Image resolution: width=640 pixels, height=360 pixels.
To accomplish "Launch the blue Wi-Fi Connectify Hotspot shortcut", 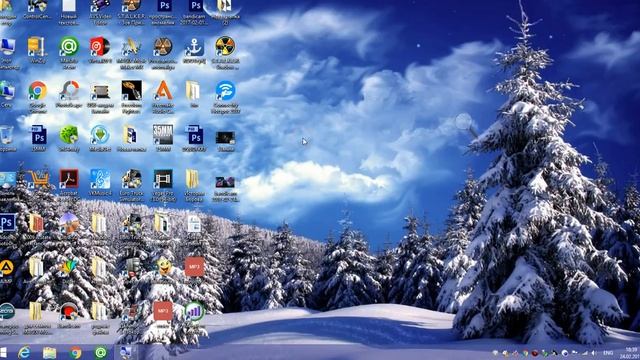I will [x=225, y=91].
